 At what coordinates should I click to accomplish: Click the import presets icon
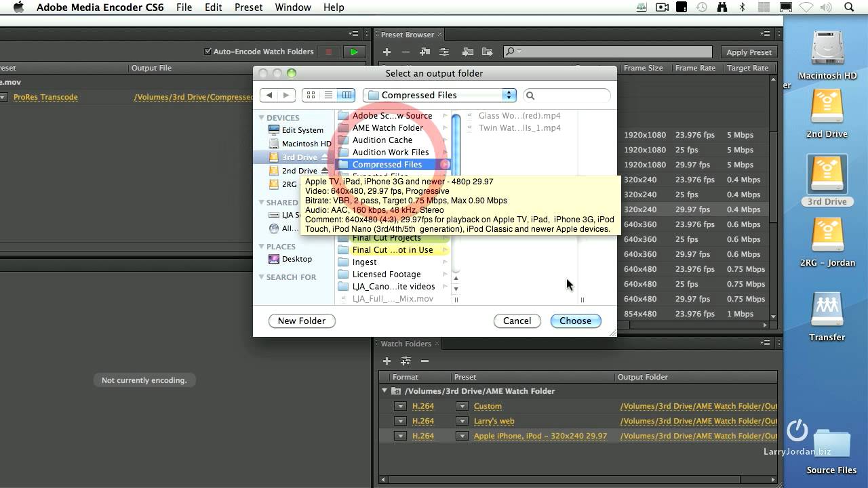pos(468,52)
